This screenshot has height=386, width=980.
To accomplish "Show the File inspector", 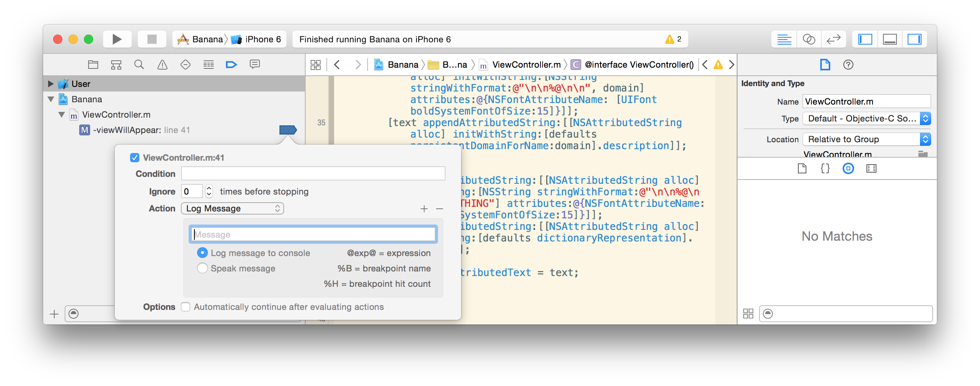I will point(825,65).
